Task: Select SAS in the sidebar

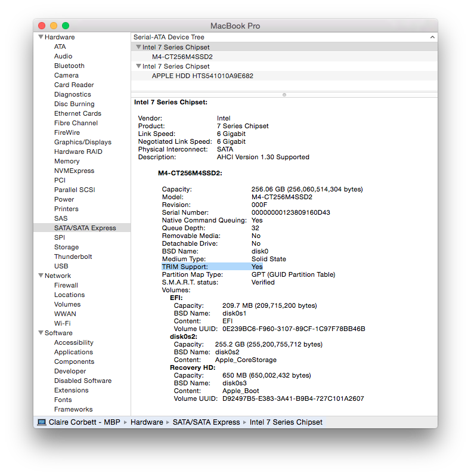Action: [x=61, y=218]
